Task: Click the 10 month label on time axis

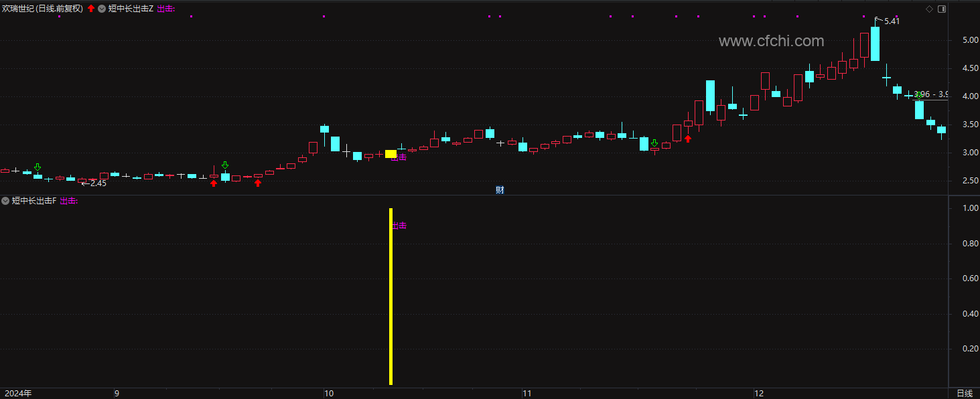Action: [329, 393]
